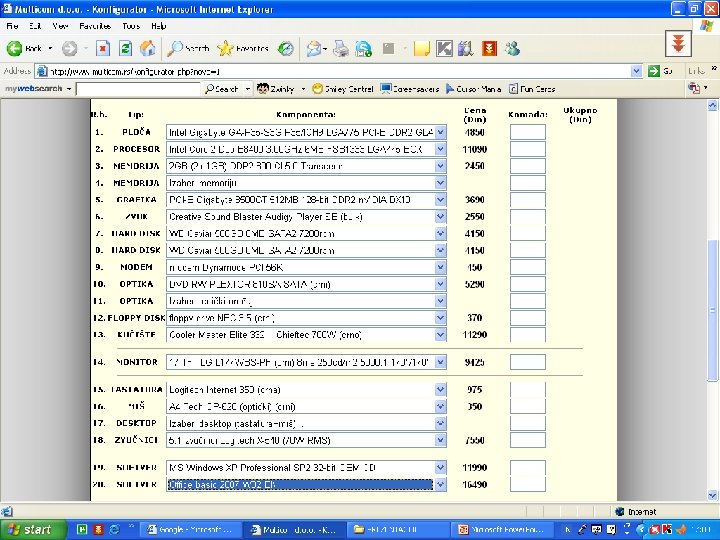Open the View menu
Viewport: 720px width, 540px height.
pyautogui.click(x=60, y=26)
